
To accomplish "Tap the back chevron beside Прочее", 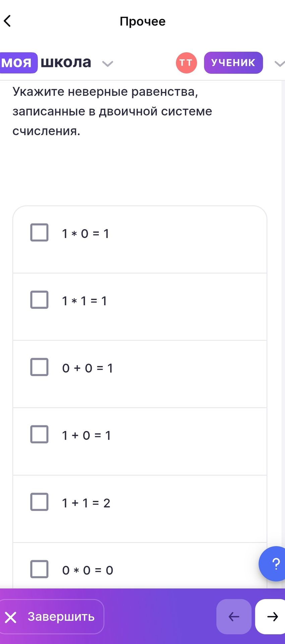I will pyautogui.click(x=7, y=21).
